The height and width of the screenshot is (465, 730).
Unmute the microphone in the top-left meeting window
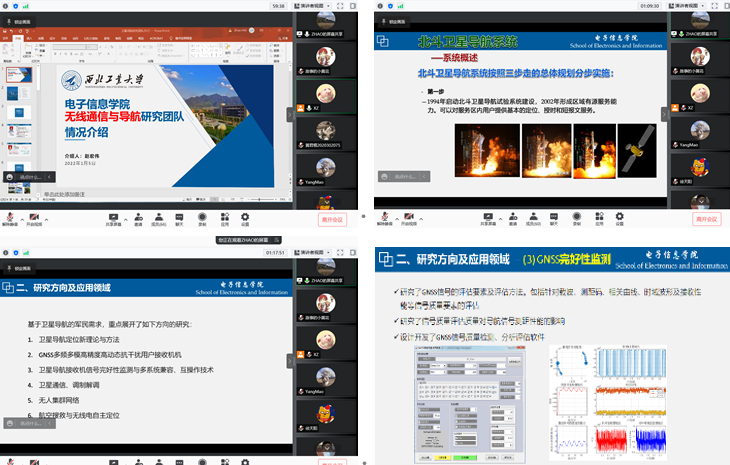pyautogui.click(x=8, y=215)
